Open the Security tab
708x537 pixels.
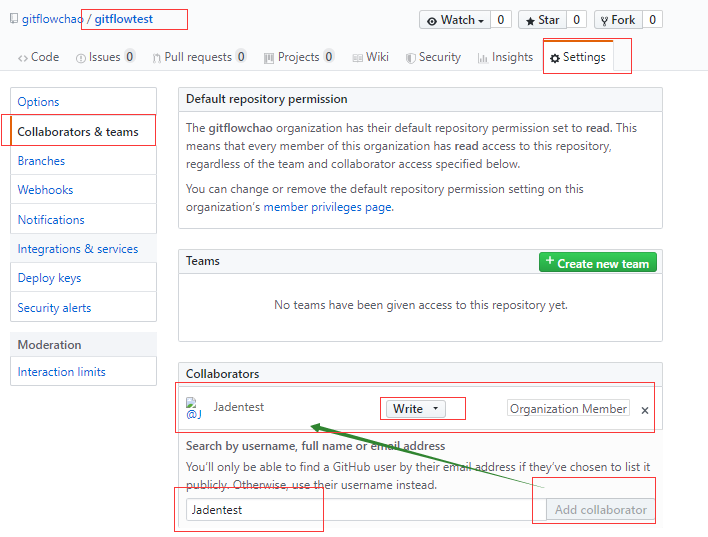pyautogui.click(x=433, y=57)
